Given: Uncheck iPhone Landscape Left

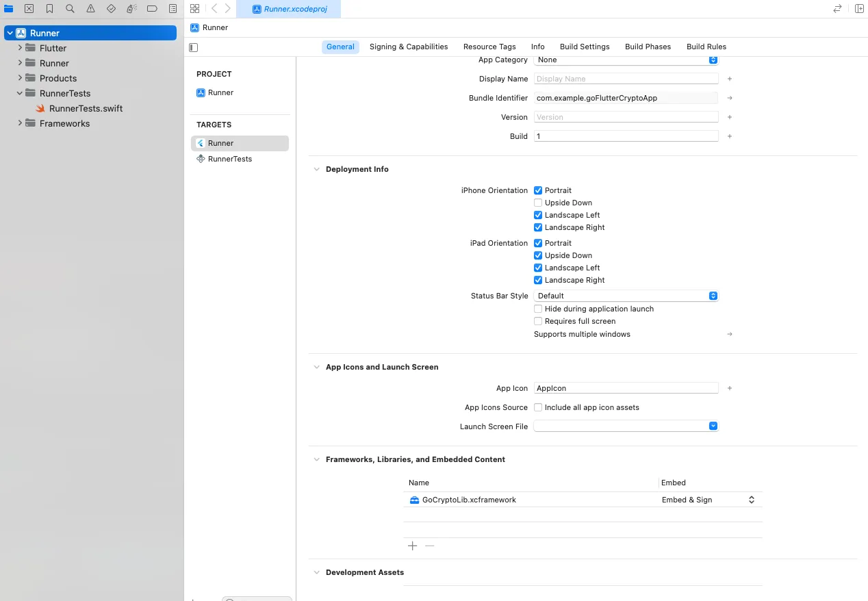Looking at the screenshot, I should pos(538,215).
